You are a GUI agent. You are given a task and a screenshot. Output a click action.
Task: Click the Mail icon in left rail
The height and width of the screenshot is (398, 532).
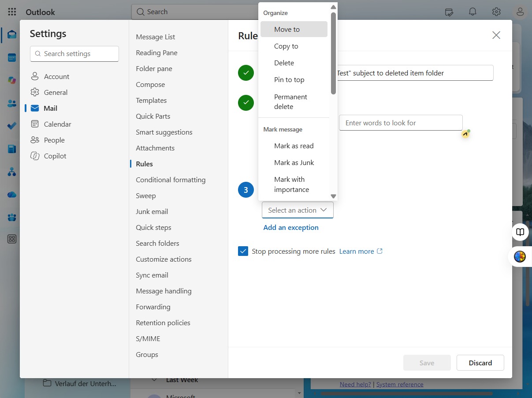point(12,35)
